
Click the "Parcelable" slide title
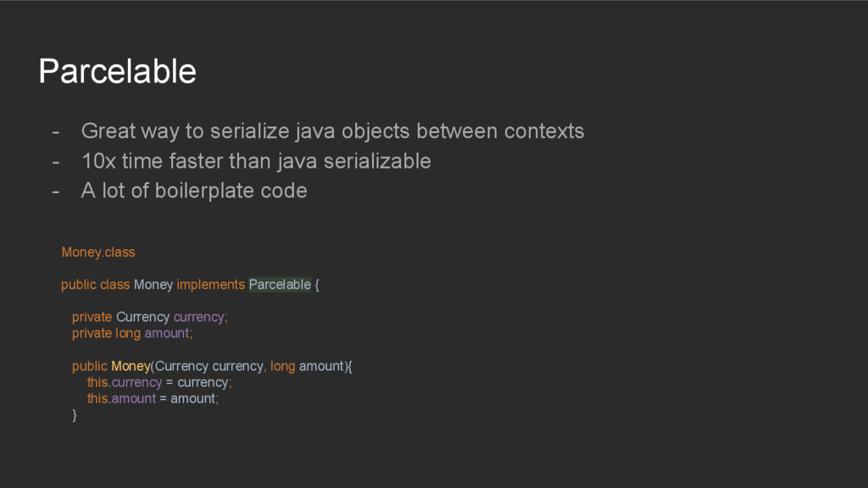click(117, 71)
